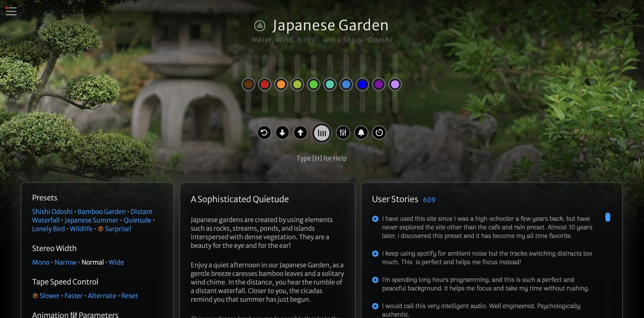The image size is (644, 318).
Task: Click Reset tape speed link
Action: pos(130,296)
